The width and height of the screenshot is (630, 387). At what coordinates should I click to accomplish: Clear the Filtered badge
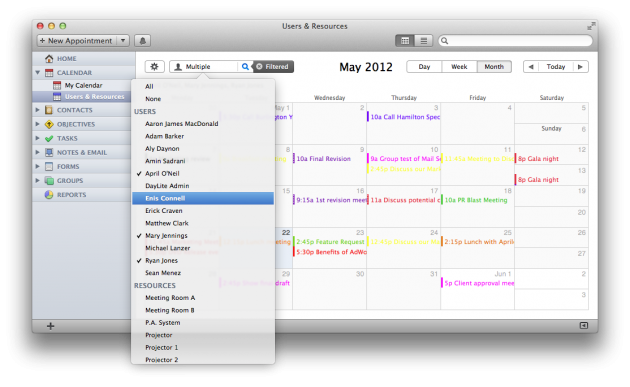pos(260,67)
